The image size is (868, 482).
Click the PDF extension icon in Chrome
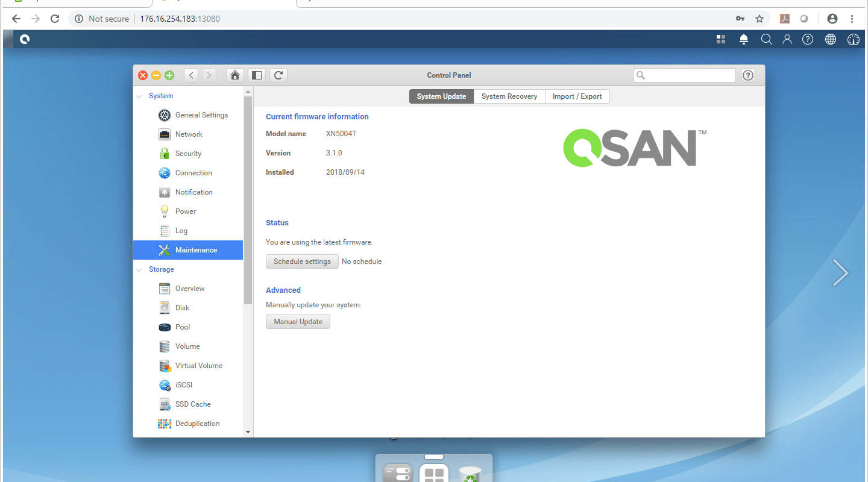coord(785,19)
